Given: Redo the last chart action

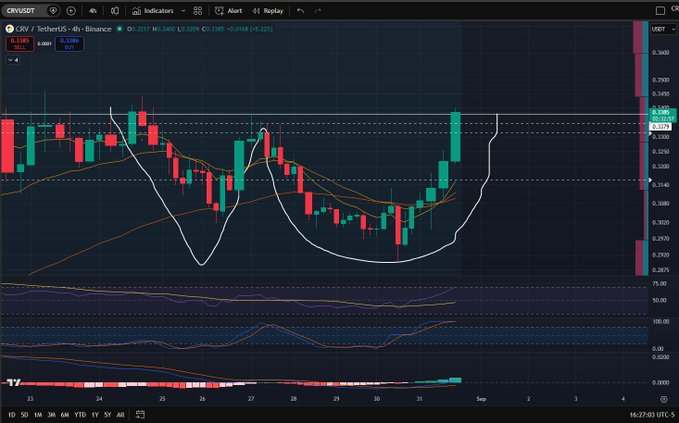Looking at the screenshot, I should [x=318, y=10].
